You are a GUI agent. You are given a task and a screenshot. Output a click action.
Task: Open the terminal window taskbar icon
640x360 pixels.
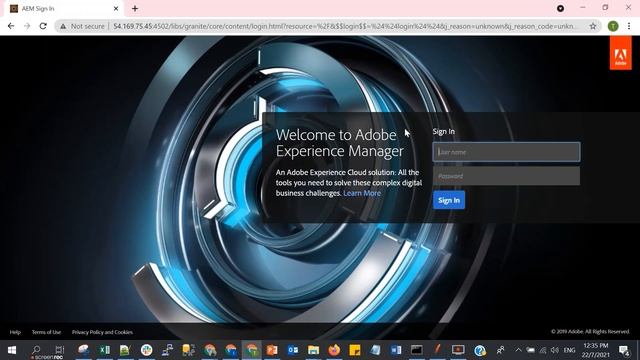point(417,350)
